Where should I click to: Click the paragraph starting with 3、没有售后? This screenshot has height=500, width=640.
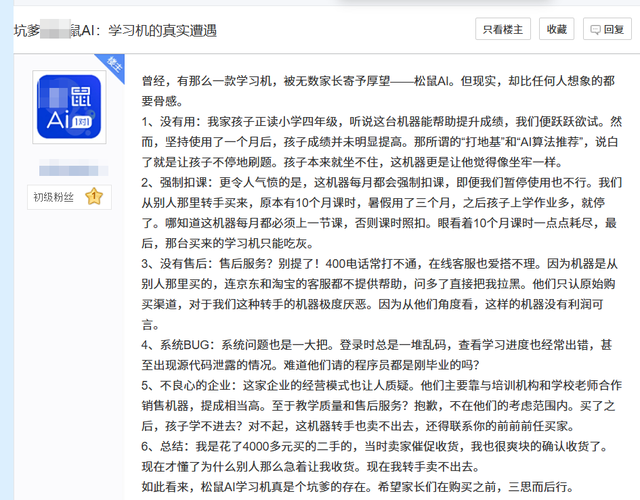click(380, 294)
